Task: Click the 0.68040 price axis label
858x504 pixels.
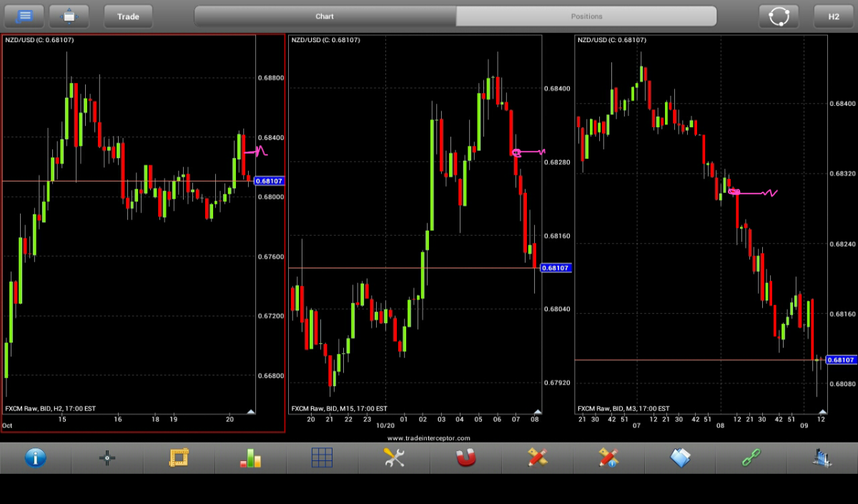Action: pyautogui.click(x=556, y=310)
